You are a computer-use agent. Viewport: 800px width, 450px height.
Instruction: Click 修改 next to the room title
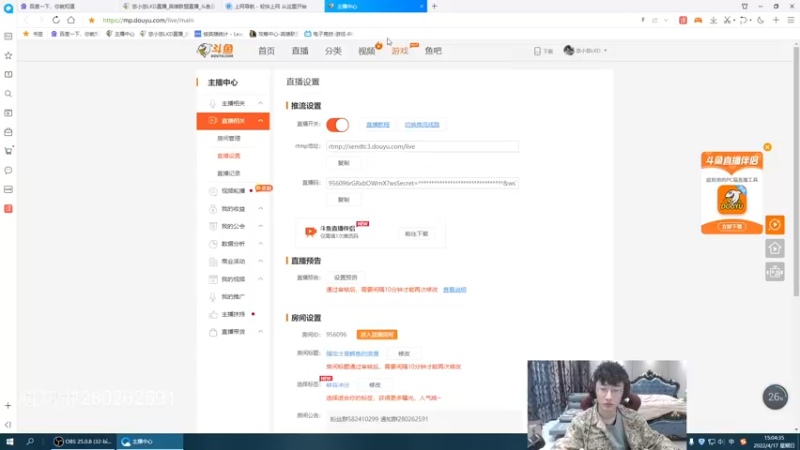[x=404, y=354]
